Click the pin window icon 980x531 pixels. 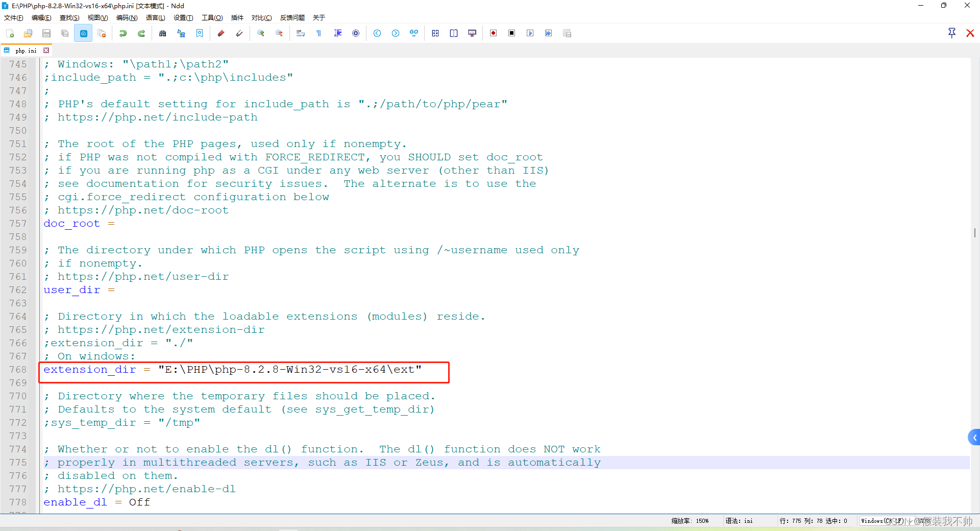click(x=952, y=33)
